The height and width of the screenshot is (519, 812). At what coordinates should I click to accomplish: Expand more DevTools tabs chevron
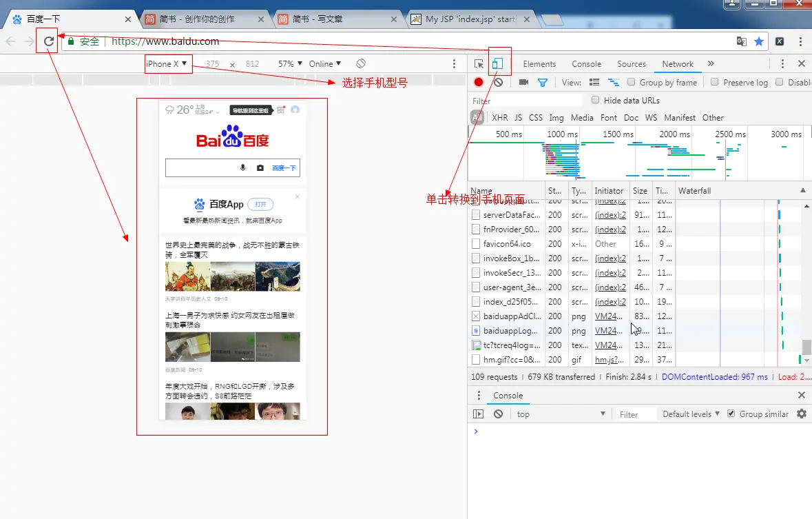pos(711,63)
